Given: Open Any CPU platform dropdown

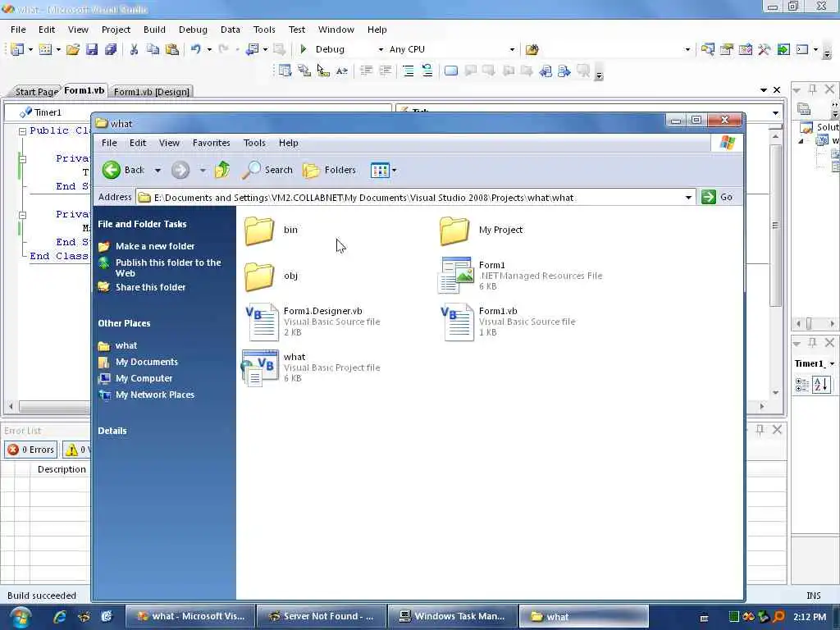Looking at the screenshot, I should (x=512, y=49).
